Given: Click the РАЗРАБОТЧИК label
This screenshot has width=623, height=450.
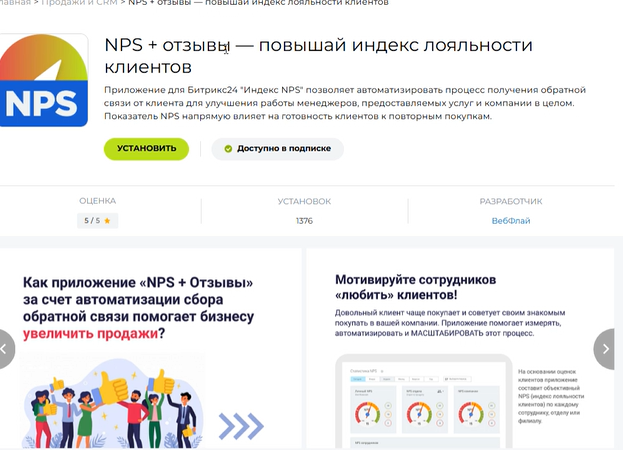Looking at the screenshot, I should click(x=511, y=201).
